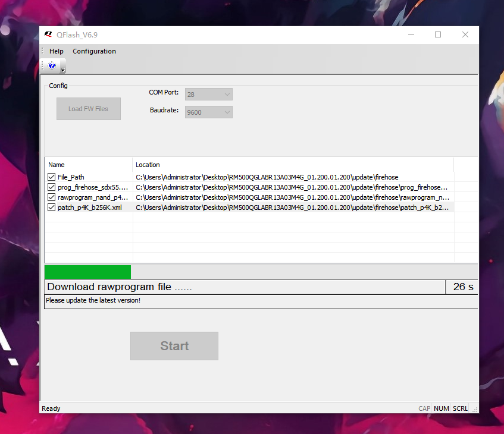Click the QFlash app logo in title bar

coord(49,34)
